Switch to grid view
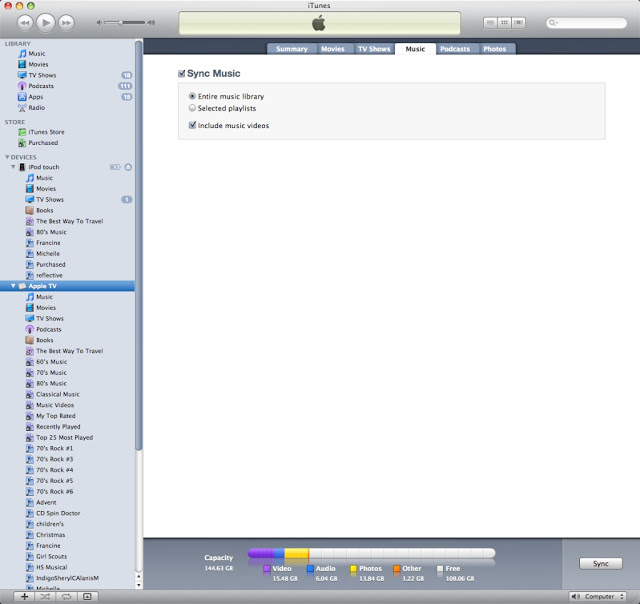Screen dimensions: 640x604 point(504,23)
